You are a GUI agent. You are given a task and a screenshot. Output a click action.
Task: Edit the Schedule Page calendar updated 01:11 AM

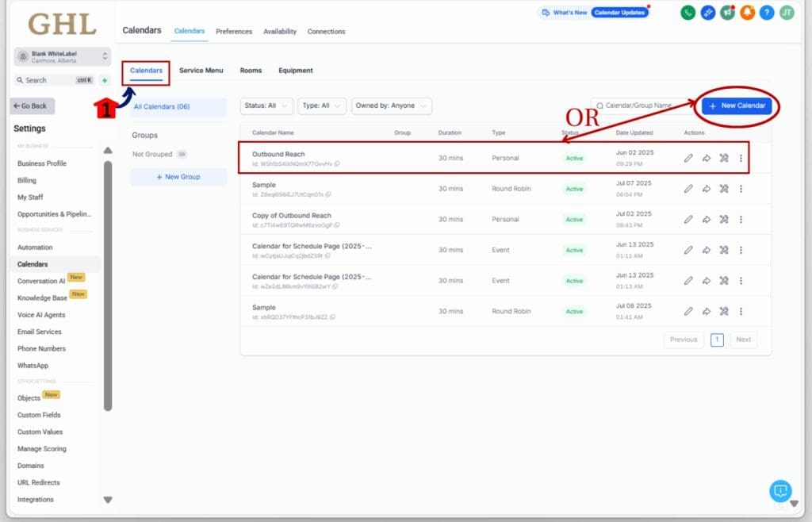[688, 250]
